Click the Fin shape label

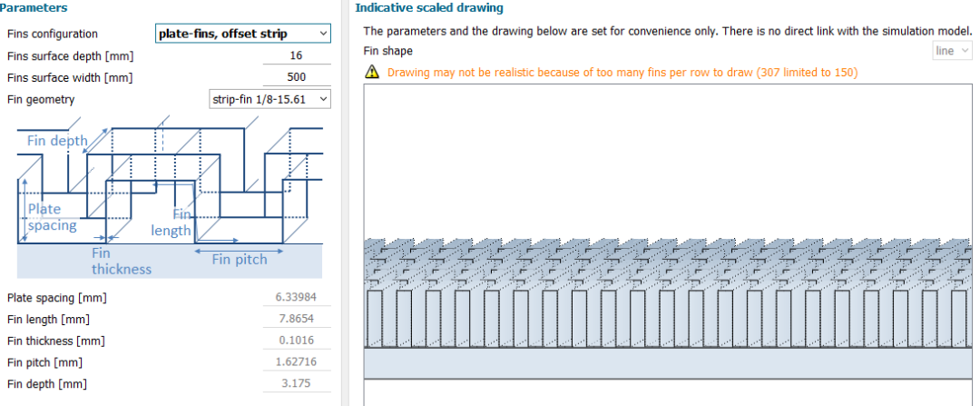pyautogui.click(x=388, y=51)
